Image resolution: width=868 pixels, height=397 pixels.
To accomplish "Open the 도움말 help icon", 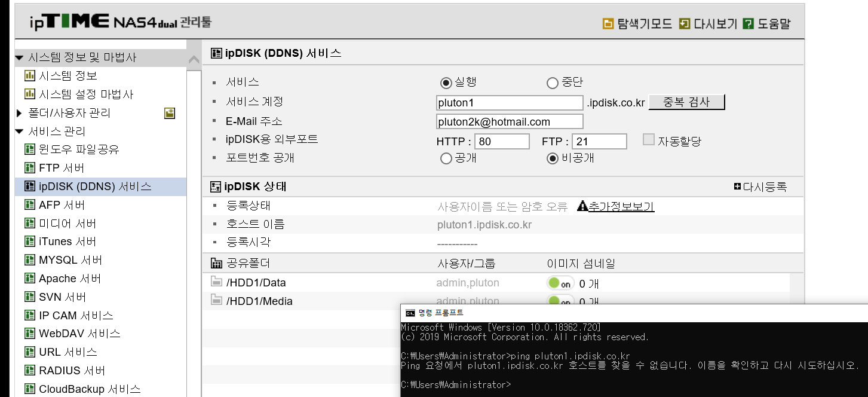I will tap(749, 24).
